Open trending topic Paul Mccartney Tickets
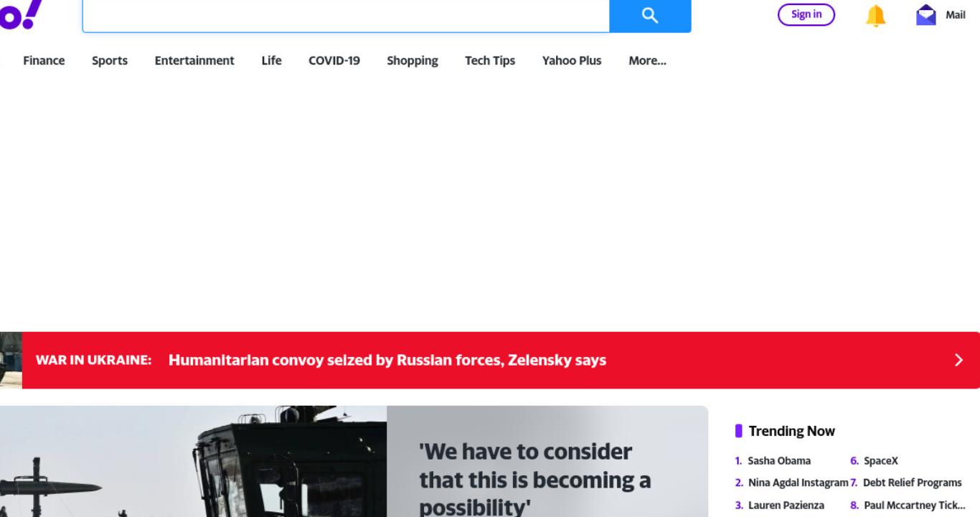This screenshot has height=517, width=980. click(914, 505)
